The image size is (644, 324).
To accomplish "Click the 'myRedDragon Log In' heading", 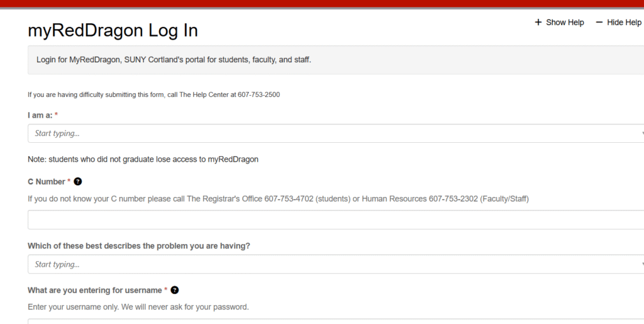I will point(113,31).
